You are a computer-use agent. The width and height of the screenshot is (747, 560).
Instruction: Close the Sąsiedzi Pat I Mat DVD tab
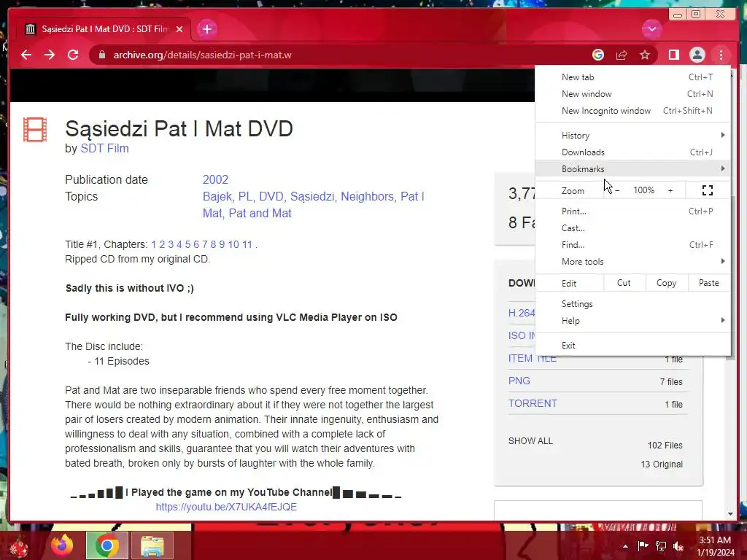pyautogui.click(x=179, y=29)
